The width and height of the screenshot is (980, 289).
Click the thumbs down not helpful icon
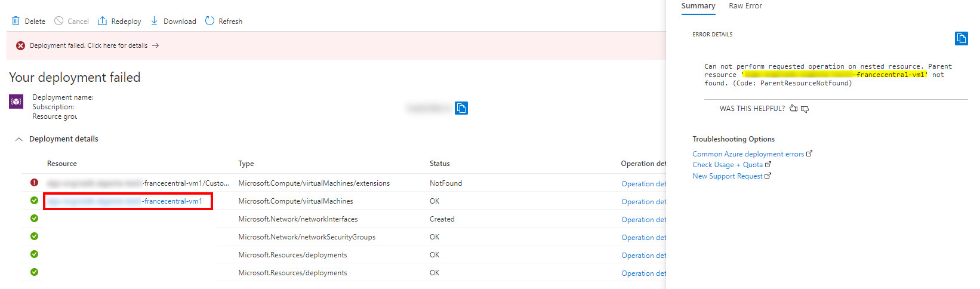[805, 109]
